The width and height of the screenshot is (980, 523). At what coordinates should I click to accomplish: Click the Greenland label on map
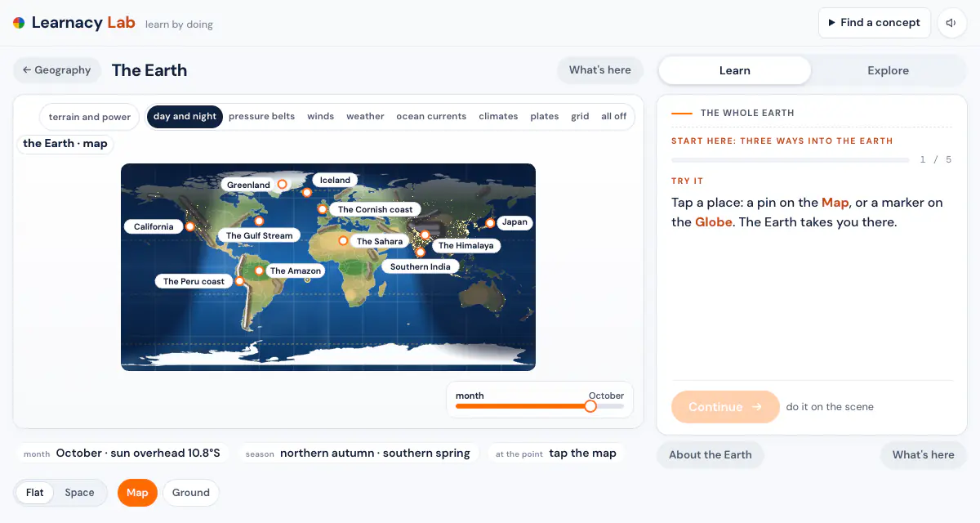[248, 185]
